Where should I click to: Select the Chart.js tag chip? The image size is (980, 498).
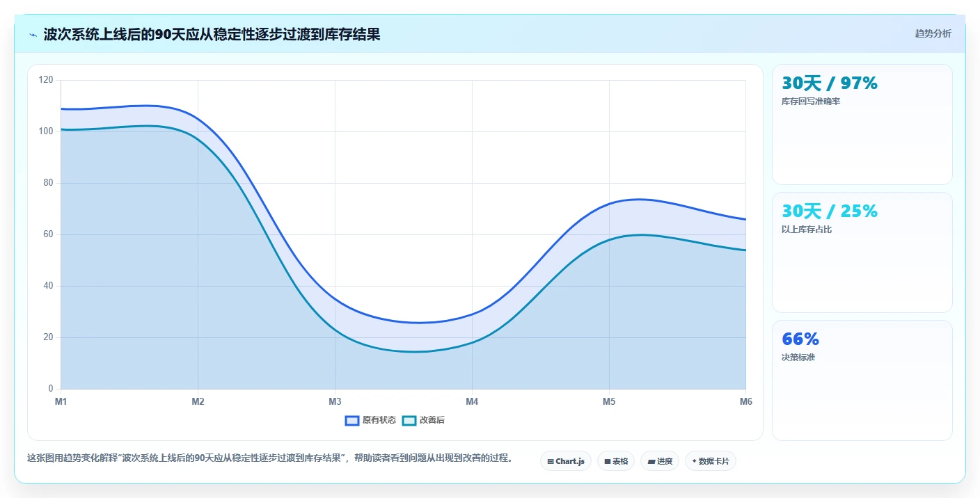[566, 461]
